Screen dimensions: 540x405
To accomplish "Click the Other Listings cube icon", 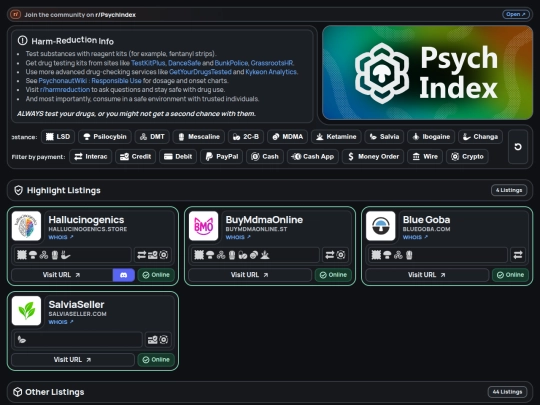I will click(x=17, y=392).
